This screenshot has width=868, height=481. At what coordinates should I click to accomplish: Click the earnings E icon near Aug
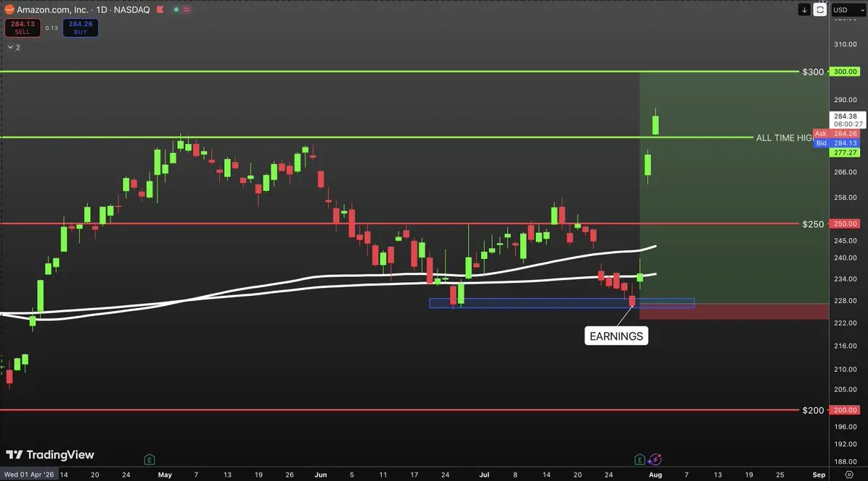point(639,459)
